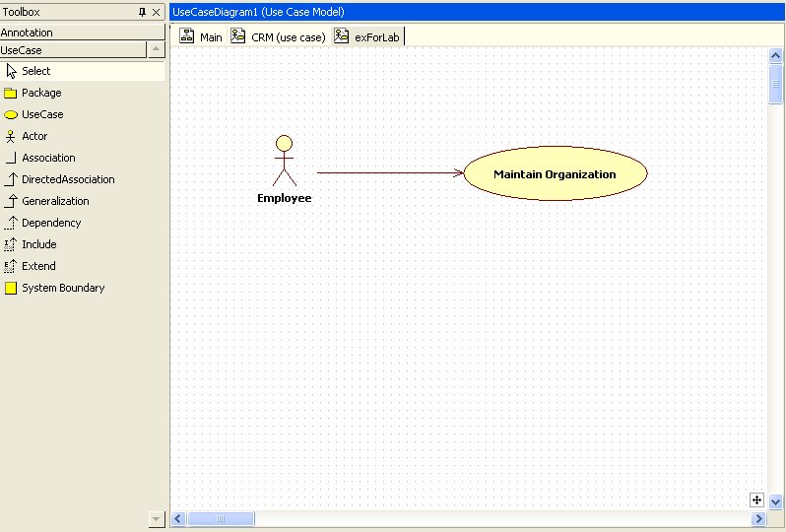Open the UseCase toolbox section header

[73, 50]
